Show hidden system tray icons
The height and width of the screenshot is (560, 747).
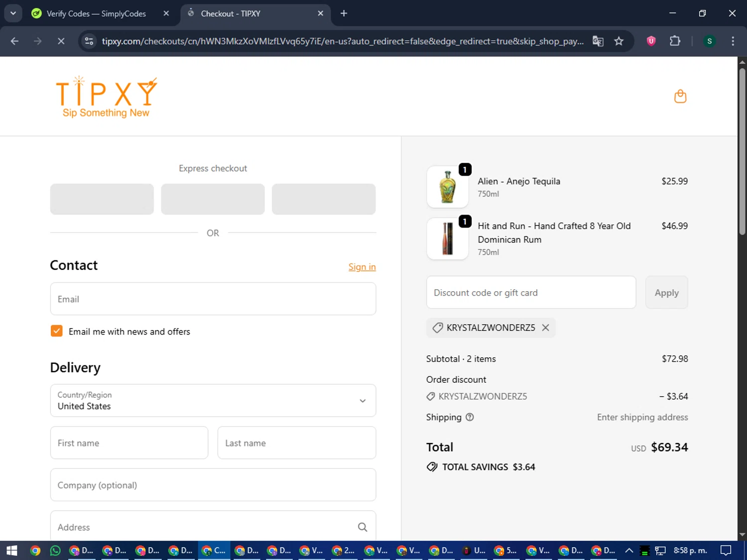(x=629, y=551)
